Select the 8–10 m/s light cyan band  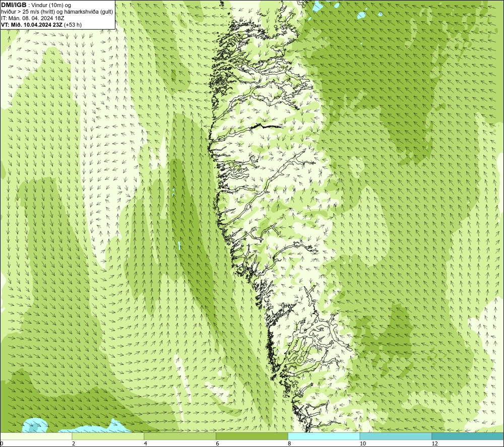coord(324,436)
